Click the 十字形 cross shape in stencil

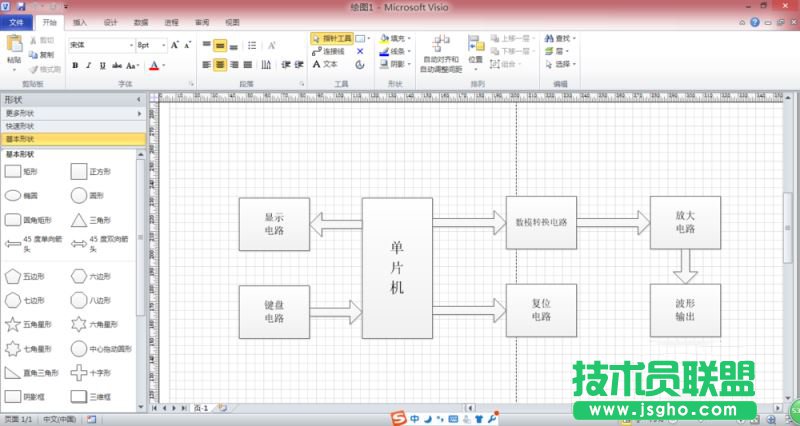click(79, 372)
